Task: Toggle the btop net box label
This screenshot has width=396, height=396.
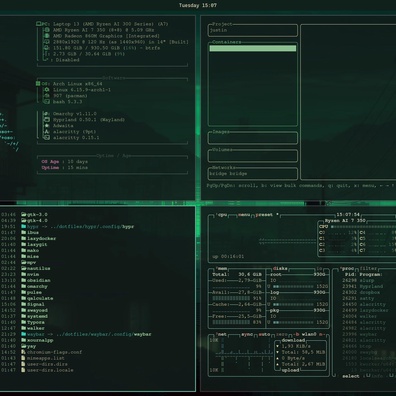Action: tap(222, 334)
